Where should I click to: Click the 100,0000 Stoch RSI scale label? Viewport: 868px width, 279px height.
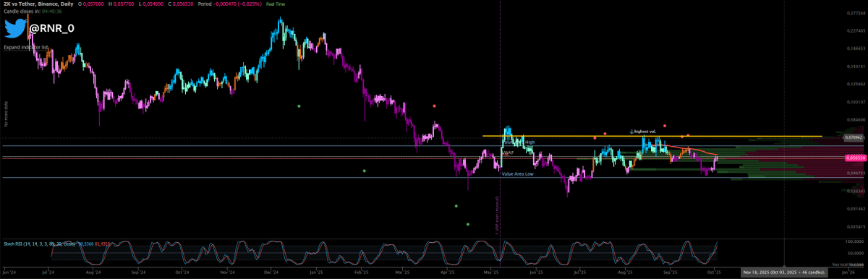pyautogui.click(x=855, y=241)
